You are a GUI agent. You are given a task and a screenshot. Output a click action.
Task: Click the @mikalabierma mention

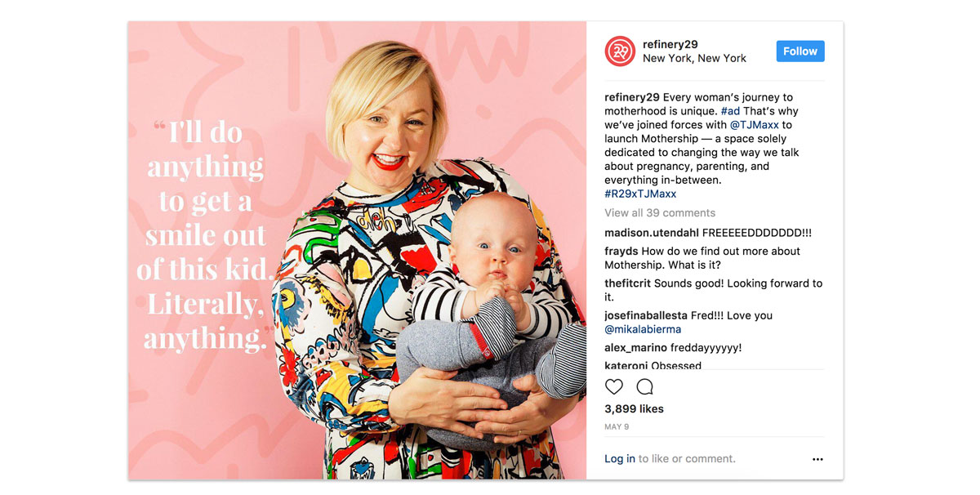[643, 329]
